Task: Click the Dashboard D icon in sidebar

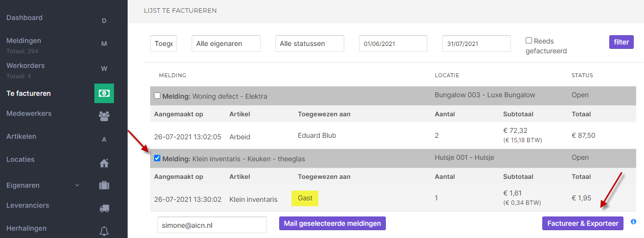Action: point(104,21)
